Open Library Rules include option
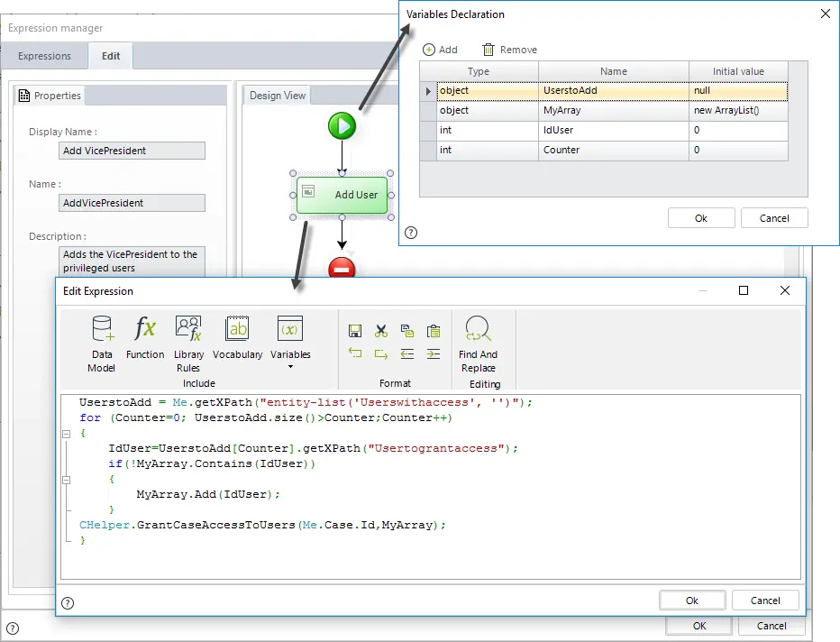This screenshot has height=642, width=840. tap(188, 344)
